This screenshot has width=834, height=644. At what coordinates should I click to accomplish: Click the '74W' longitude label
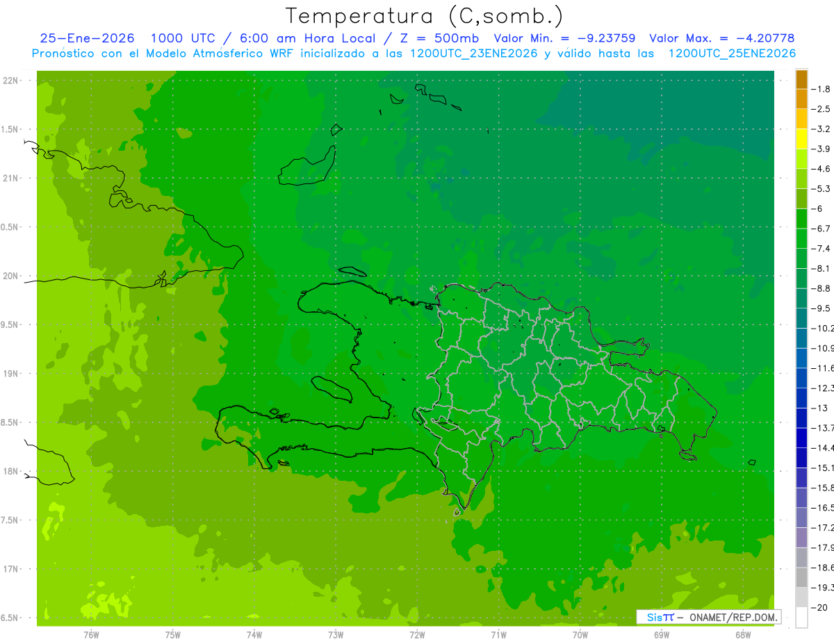tap(254, 635)
